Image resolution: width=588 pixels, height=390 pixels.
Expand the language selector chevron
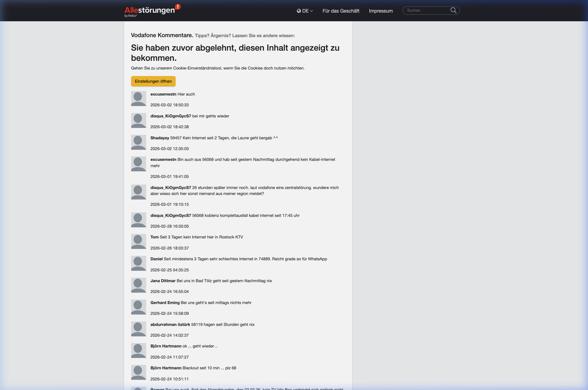tap(312, 11)
